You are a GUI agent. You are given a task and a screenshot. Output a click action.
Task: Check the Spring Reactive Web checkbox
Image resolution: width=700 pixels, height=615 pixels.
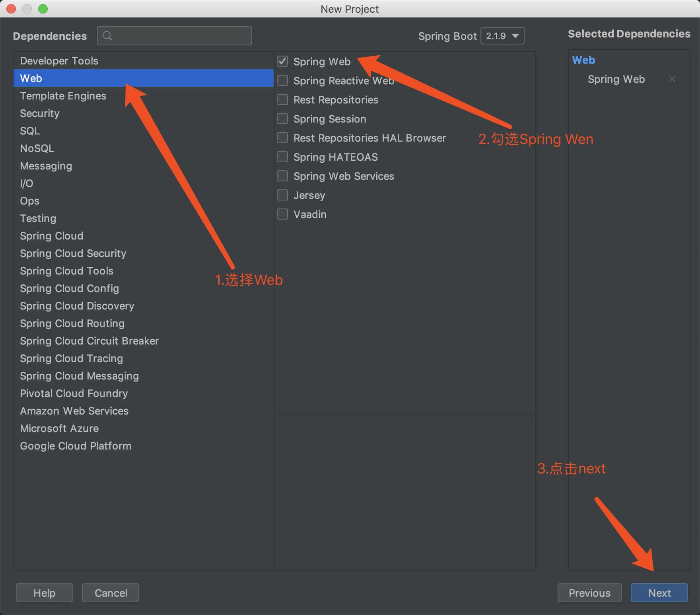point(282,80)
